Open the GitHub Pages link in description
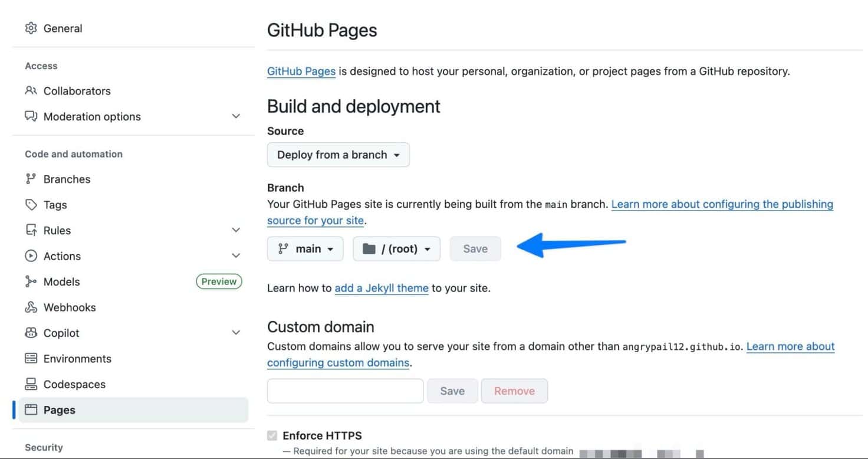Screen dimensions: 868x459 pos(301,71)
